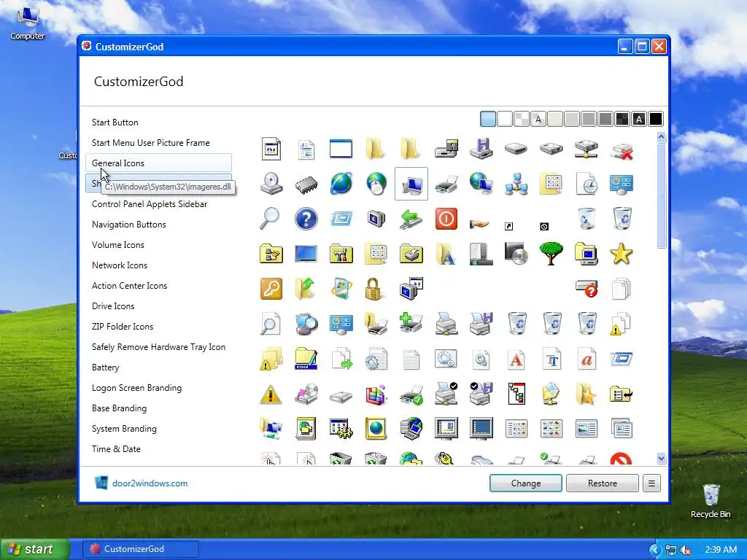The height and width of the screenshot is (560, 747).
Task: Select the blue question mark help icon
Action: (306, 219)
